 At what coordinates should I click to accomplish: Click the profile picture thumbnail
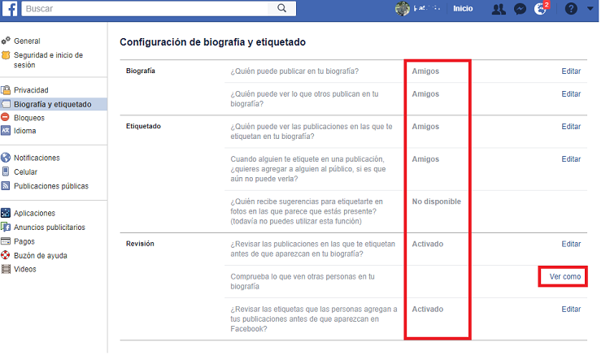click(403, 9)
